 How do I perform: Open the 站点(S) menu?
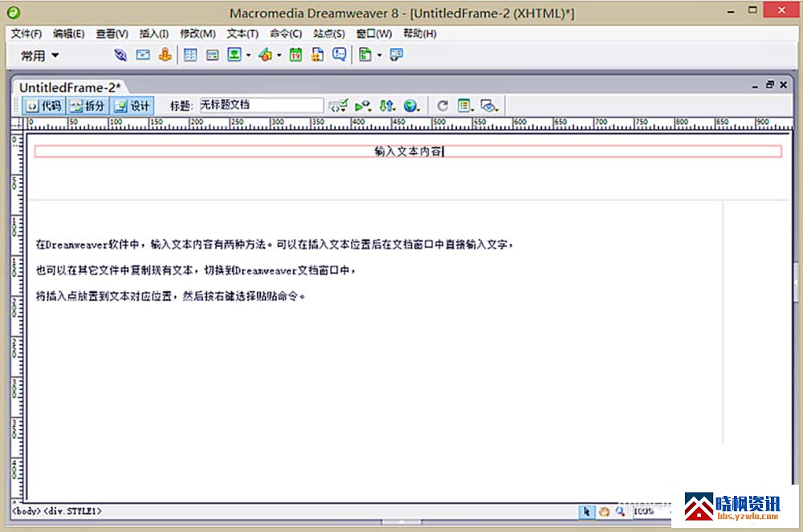coord(329,34)
